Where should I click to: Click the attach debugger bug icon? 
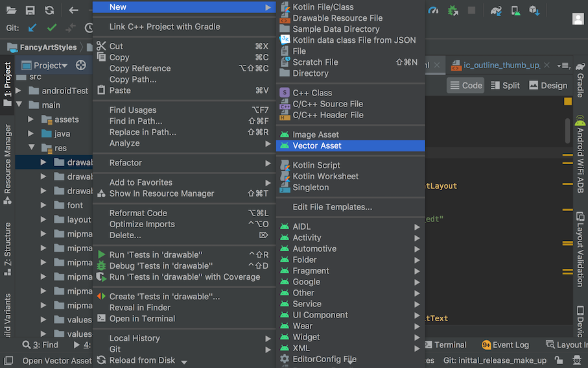tap(453, 10)
